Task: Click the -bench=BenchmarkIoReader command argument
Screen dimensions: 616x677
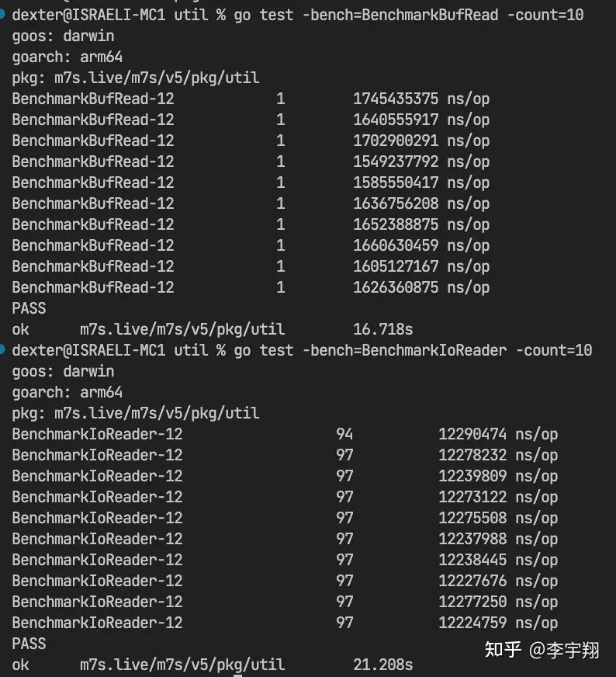Action: pyautogui.click(x=403, y=350)
